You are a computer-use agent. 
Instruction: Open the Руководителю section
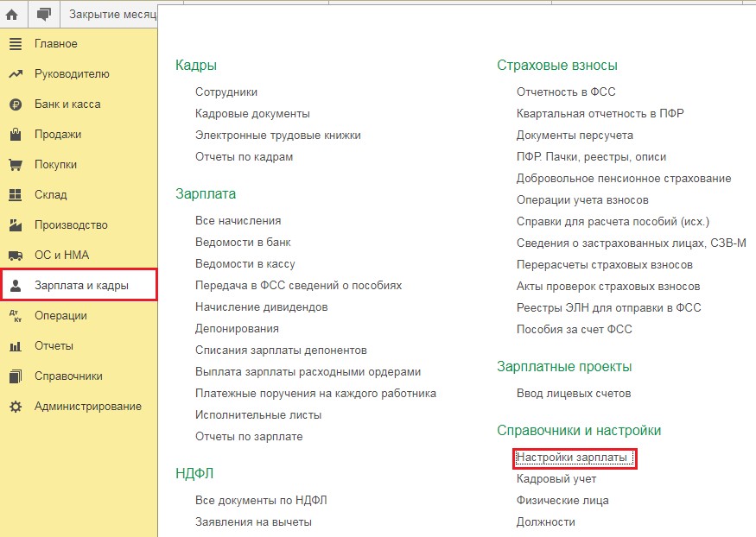72,74
